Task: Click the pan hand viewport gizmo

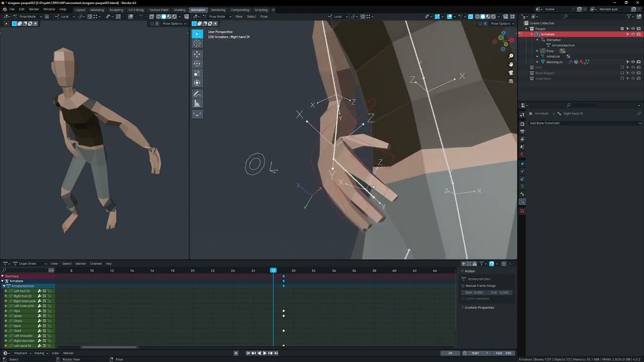Action: pyautogui.click(x=511, y=64)
